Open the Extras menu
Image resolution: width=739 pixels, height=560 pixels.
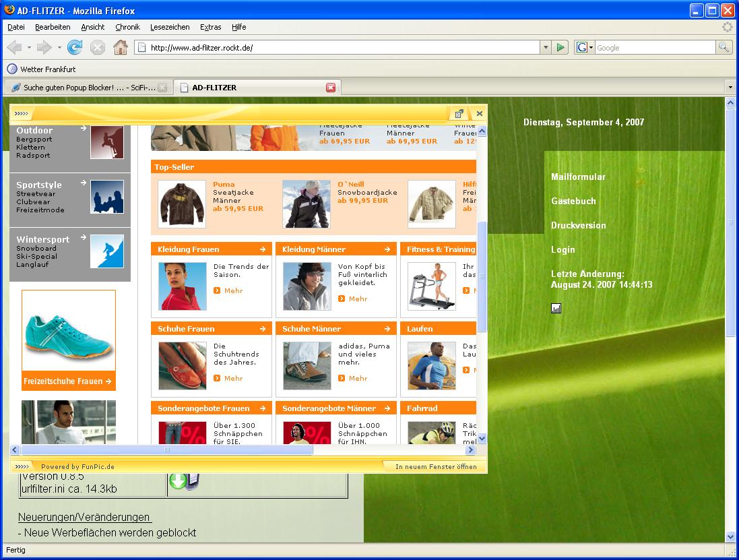click(210, 27)
